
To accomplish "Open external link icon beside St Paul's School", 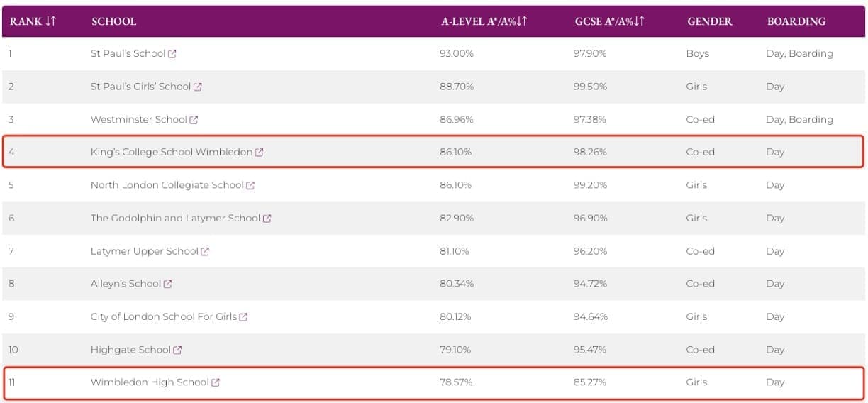I will click(172, 54).
